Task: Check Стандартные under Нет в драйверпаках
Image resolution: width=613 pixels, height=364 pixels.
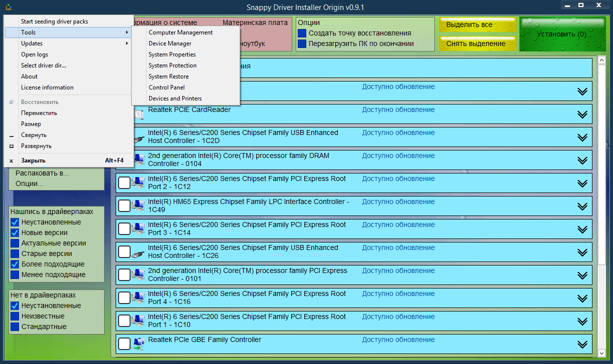Action: (15, 326)
